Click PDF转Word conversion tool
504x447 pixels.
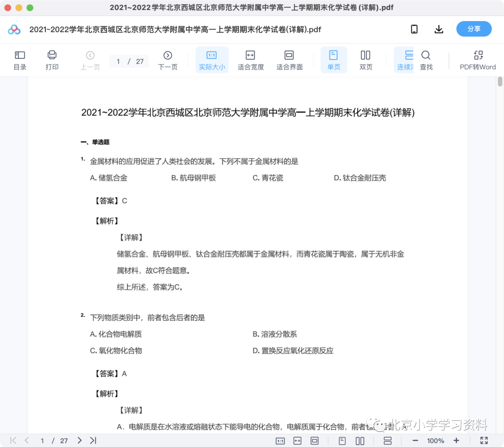[478, 60]
